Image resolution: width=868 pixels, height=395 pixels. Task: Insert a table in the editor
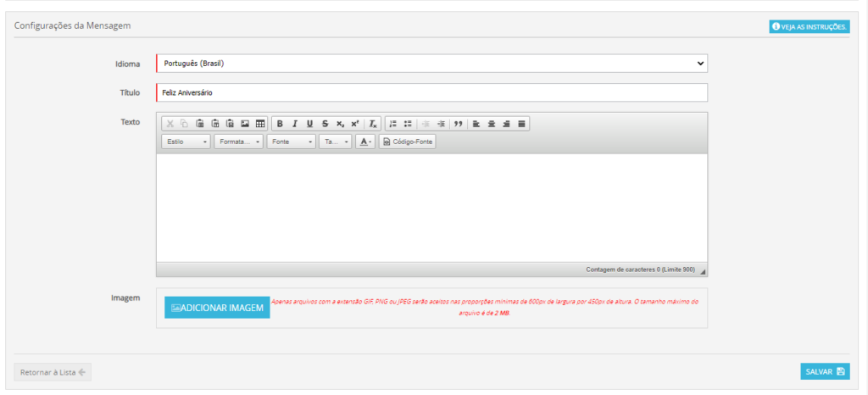point(260,124)
